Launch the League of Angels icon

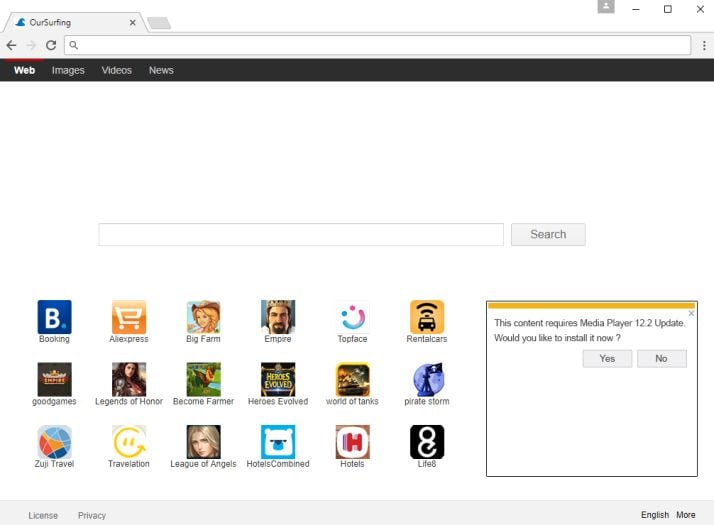point(204,442)
